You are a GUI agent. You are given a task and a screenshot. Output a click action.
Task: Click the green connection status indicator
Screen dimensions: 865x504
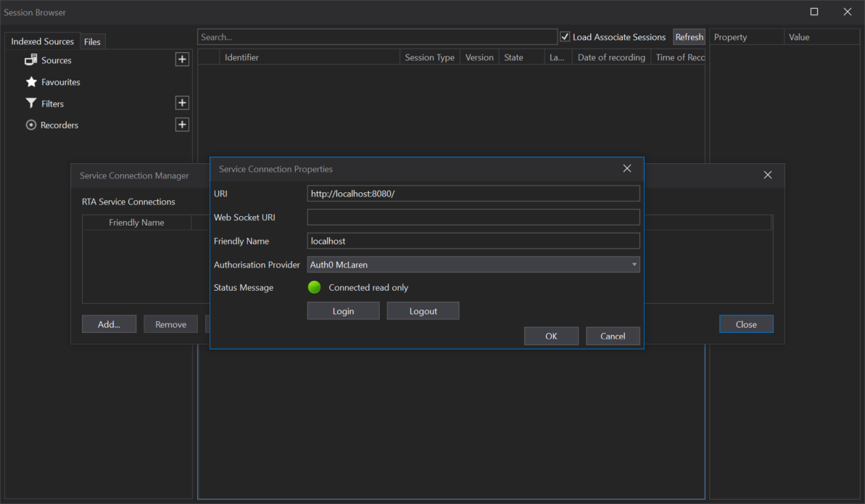pyautogui.click(x=314, y=287)
